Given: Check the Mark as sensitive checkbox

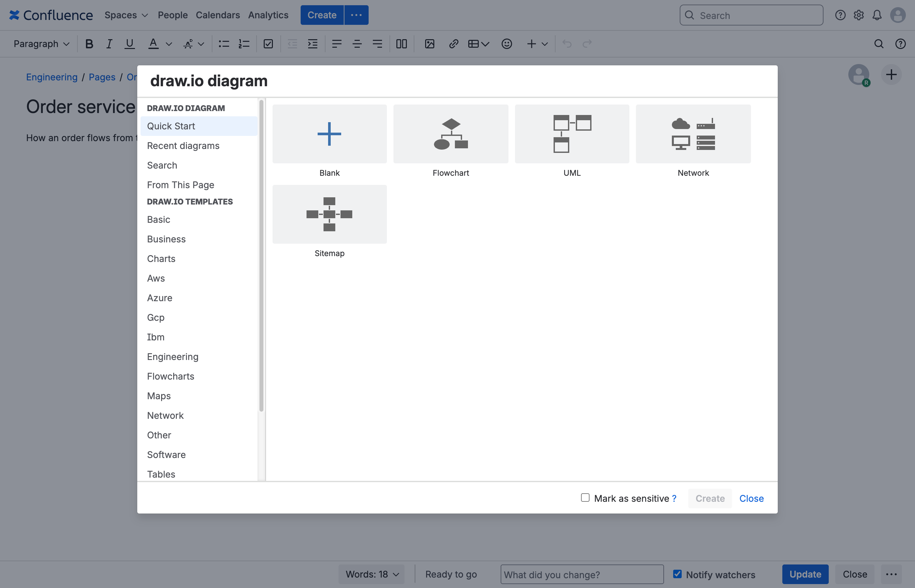Looking at the screenshot, I should [x=585, y=498].
